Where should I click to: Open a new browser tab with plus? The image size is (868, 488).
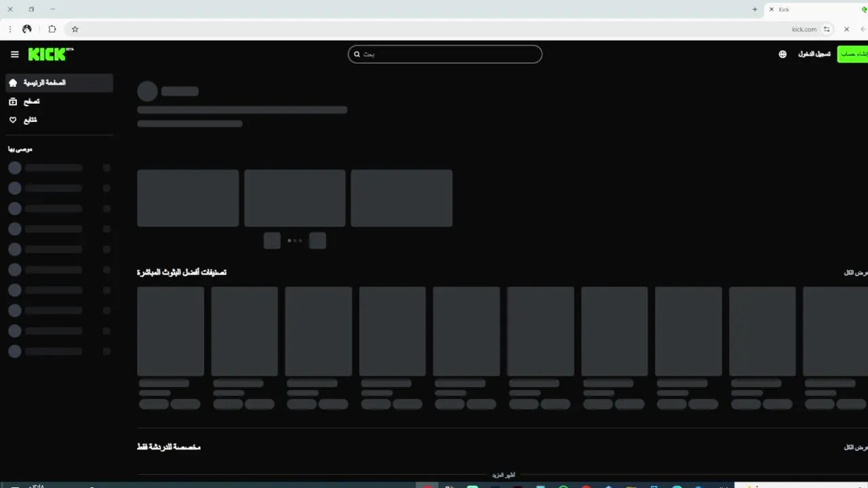point(755,9)
